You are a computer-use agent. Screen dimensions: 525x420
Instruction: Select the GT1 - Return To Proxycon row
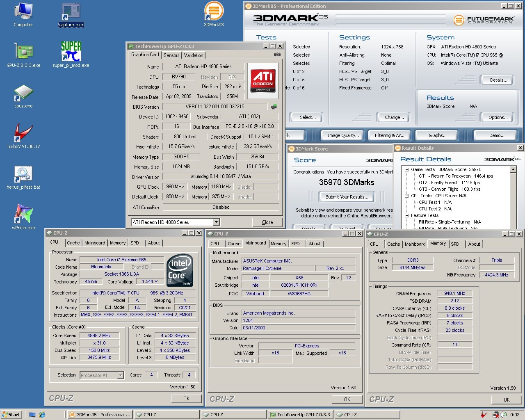[x=456, y=176]
